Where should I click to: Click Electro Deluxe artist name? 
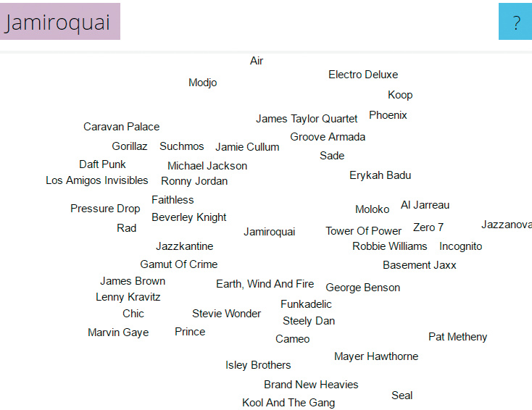363,75
